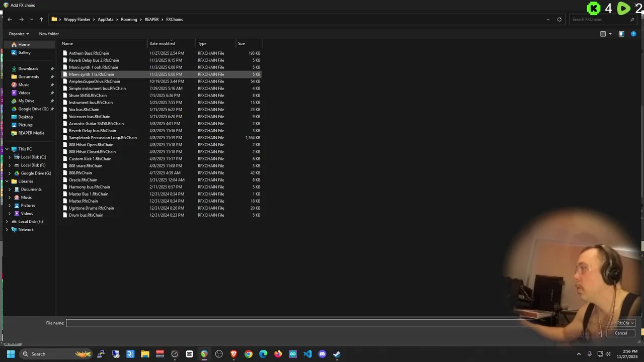Sort by Date modified column header
This screenshot has width=644, height=362.
coord(171,43)
